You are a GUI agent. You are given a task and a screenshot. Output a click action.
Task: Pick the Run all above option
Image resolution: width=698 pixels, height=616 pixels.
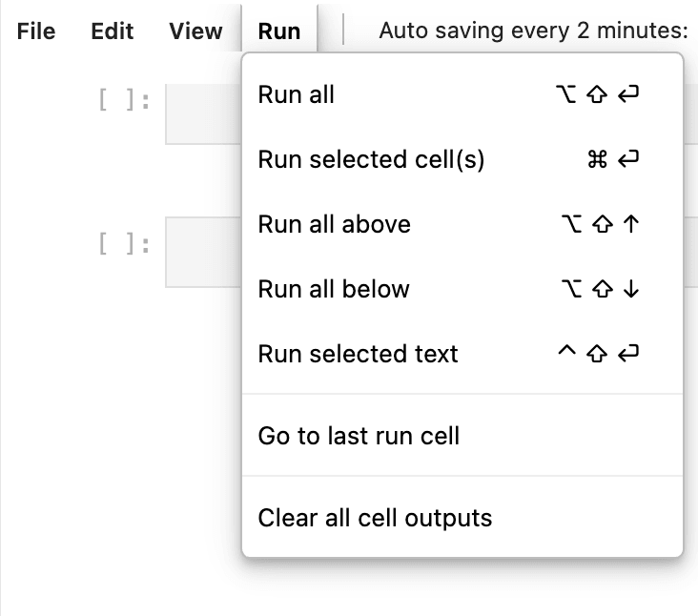click(334, 224)
